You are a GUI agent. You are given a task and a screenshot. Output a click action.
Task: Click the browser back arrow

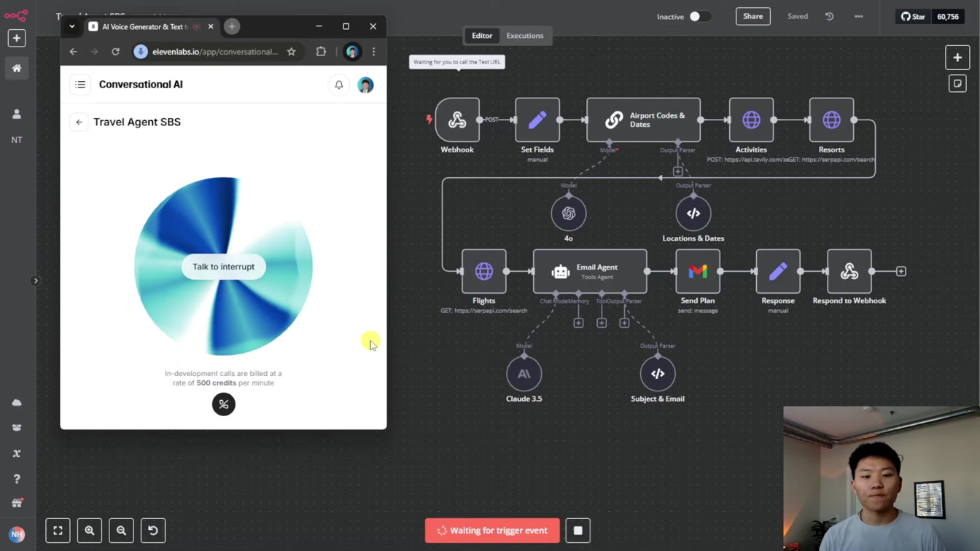pyautogui.click(x=73, y=52)
